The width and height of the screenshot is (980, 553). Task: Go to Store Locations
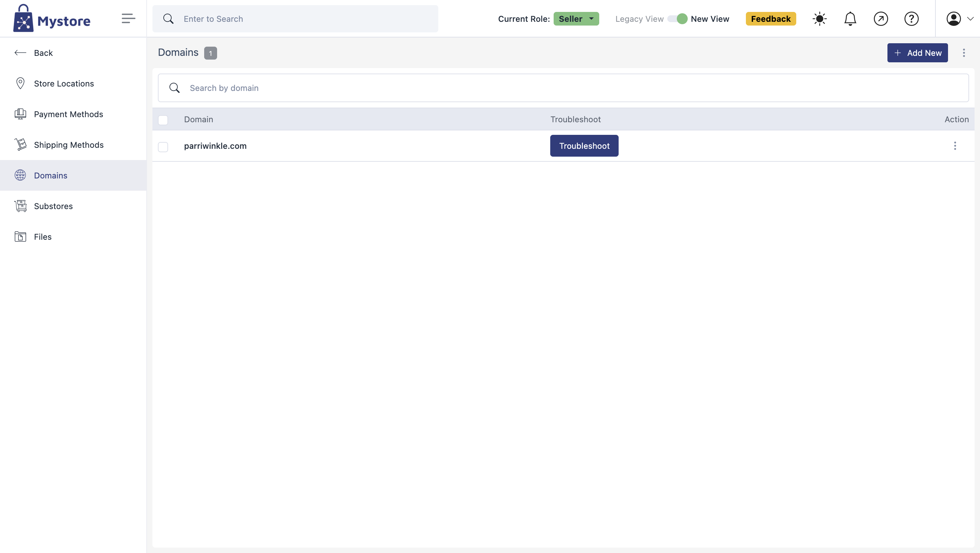(73, 83)
